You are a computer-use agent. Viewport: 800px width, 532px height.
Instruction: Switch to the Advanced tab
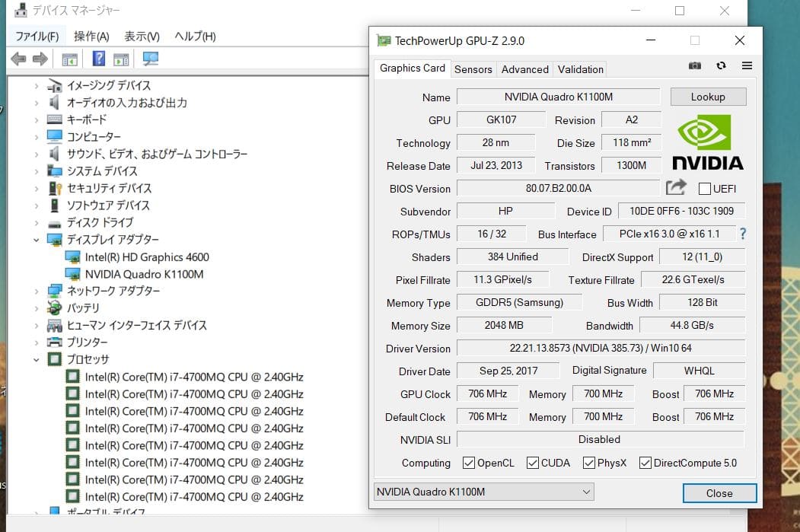pos(525,69)
